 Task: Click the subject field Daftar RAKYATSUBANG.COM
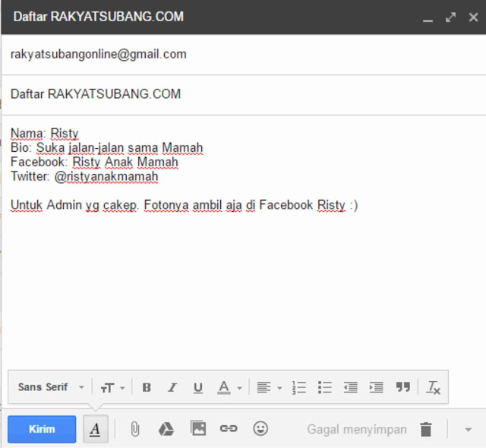pyautogui.click(x=244, y=94)
